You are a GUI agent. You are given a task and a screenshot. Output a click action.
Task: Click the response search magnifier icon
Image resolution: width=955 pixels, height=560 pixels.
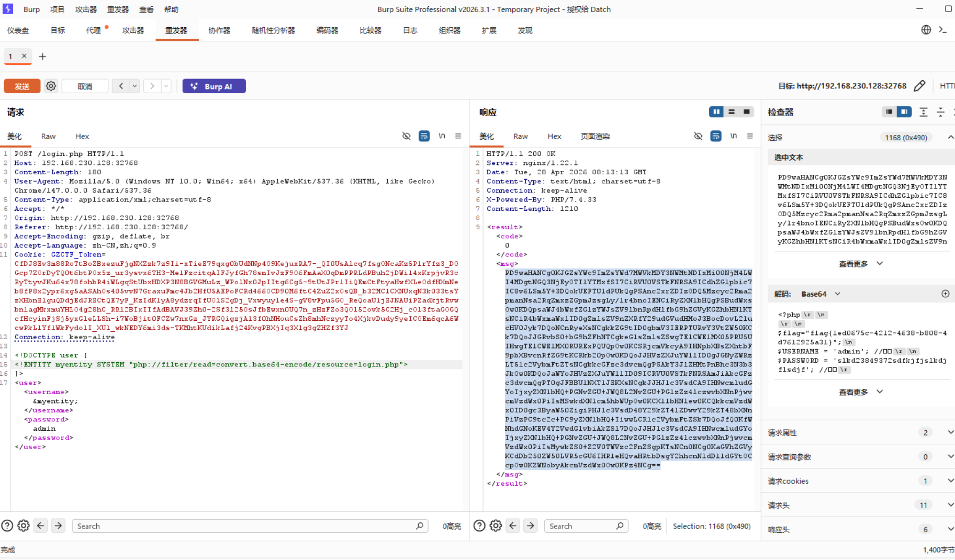click(x=620, y=525)
